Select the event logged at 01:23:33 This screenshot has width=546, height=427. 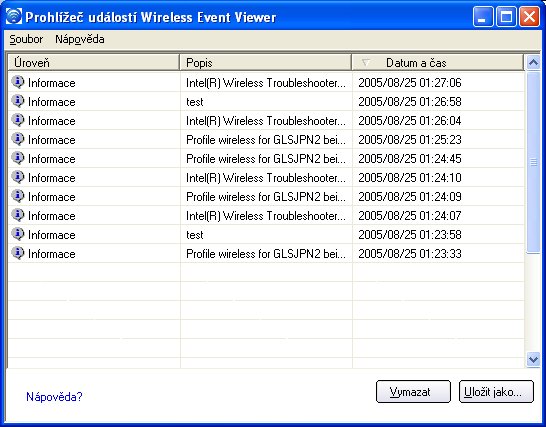coord(266,253)
